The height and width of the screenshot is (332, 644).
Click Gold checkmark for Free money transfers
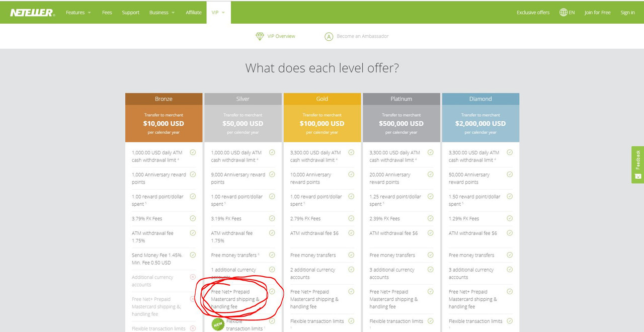pyautogui.click(x=351, y=255)
